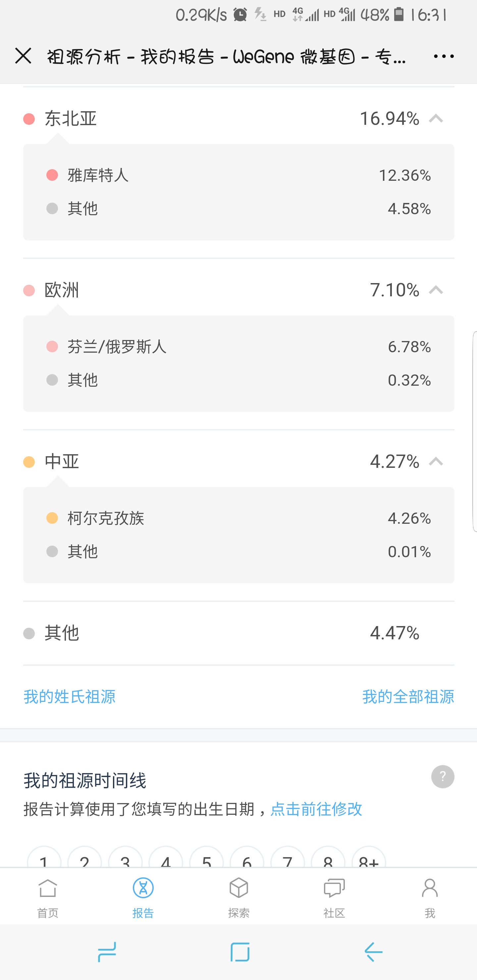Open 我的姓氏祖源 link

click(x=69, y=697)
